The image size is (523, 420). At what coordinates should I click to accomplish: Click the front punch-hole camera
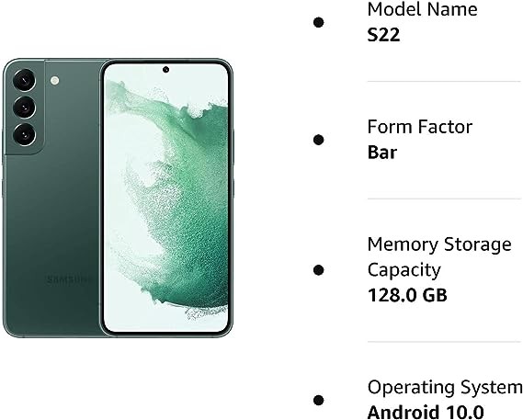click(x=165, y=70)
